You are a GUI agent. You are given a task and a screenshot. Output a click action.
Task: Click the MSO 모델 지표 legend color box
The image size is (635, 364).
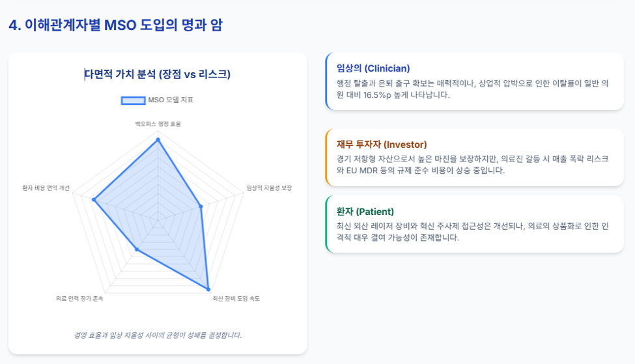[134, 100]
